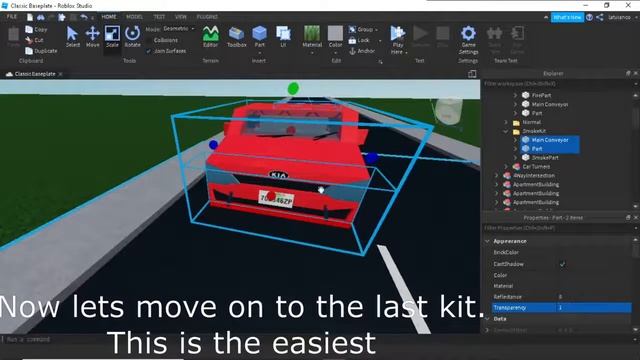Image resolution: width=640 pixels, height=360 pixels.
Task: Group the selected parts
Action: coord(362,29)
